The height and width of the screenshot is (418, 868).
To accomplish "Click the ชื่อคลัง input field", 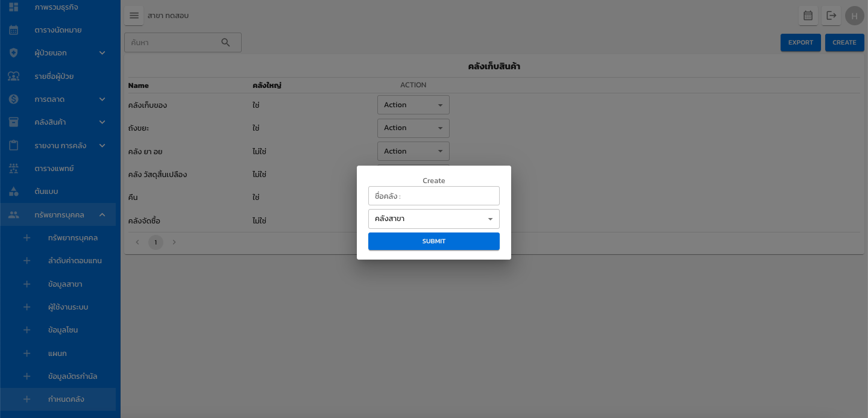I will click(434, 196).
